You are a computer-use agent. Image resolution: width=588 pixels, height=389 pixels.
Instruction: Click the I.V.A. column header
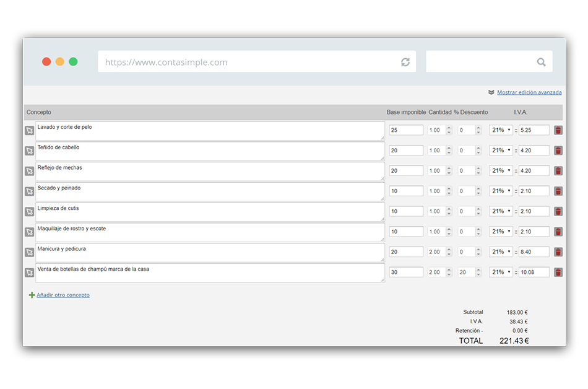520,112
